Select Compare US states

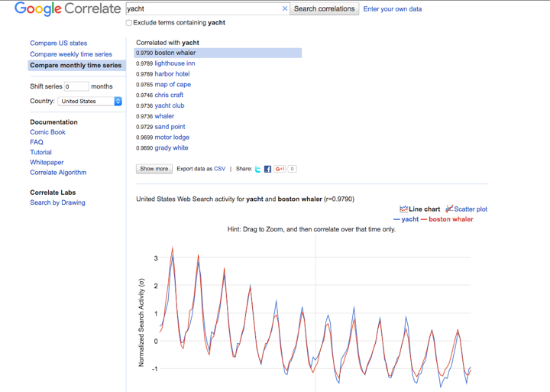(59, 44)
